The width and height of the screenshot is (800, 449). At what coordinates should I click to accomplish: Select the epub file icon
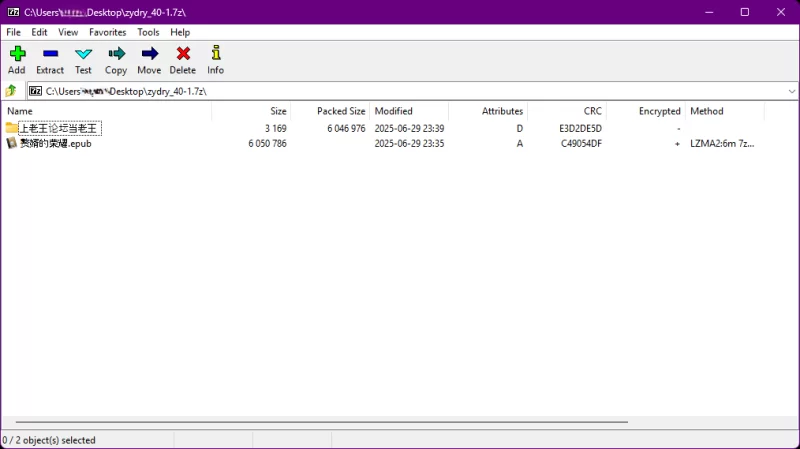click(11, 143)
